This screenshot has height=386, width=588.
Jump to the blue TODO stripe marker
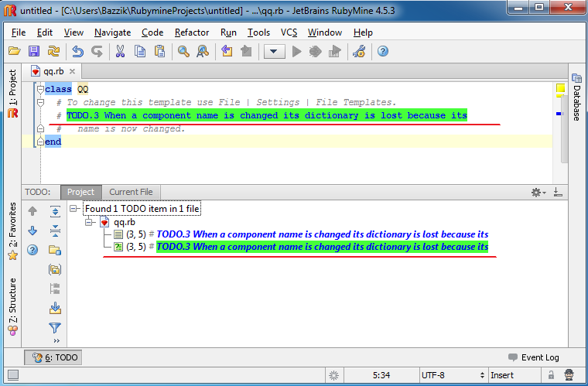click(559, 114)
